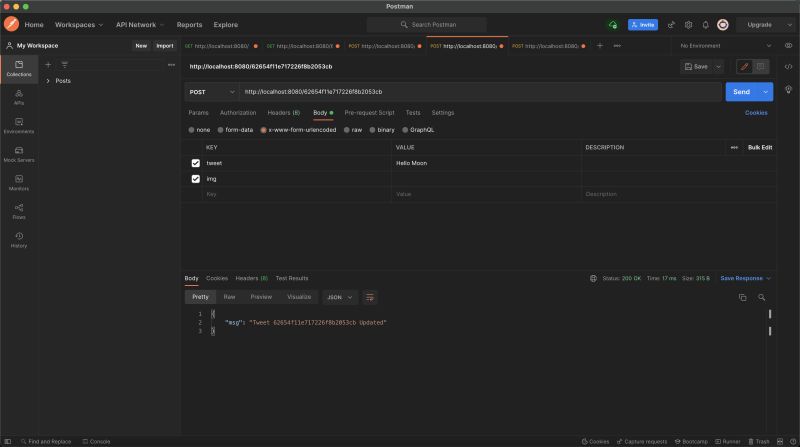Open the Environments sidebar panel
Image resolution: width=800 pixels, height=447 pixels.
[19, 126]
